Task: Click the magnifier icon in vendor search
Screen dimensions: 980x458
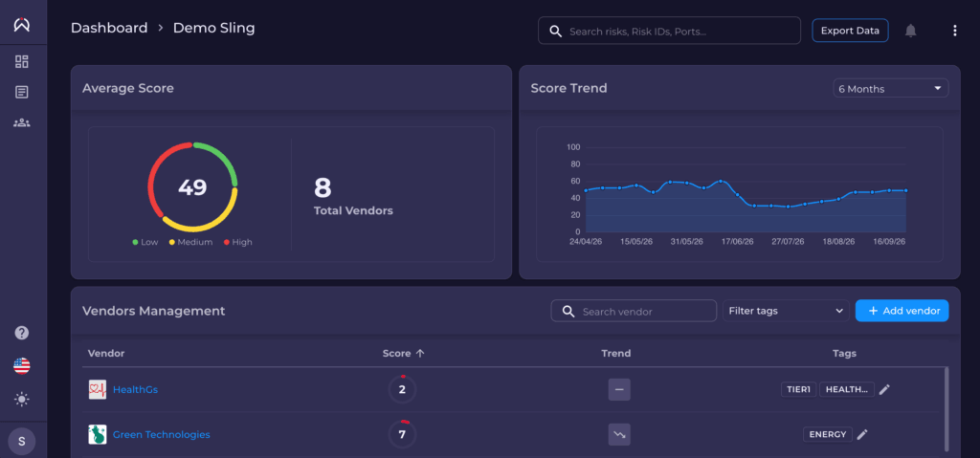Action: pos(568,311)
